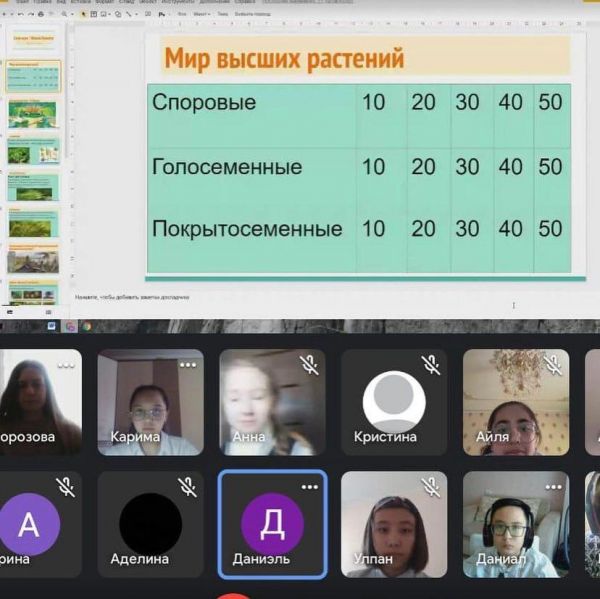Screen dimensions: 600x599
Task: Open the Слайд menu in the menu bar
Action: coord(127,3)
